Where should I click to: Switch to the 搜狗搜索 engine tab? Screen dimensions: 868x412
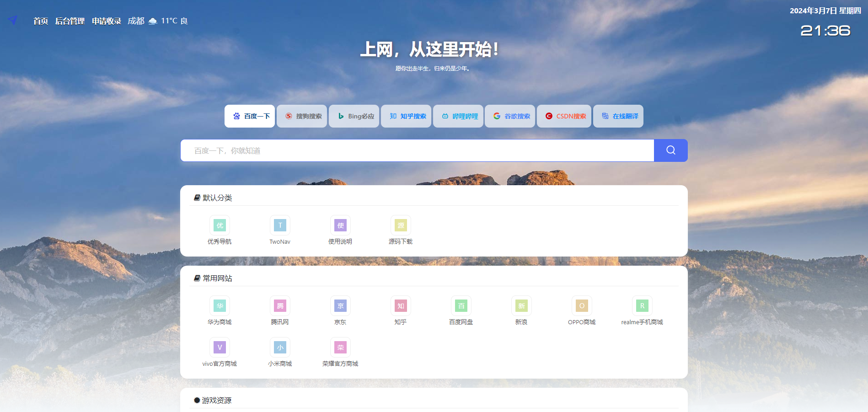[x=302, y=116]
